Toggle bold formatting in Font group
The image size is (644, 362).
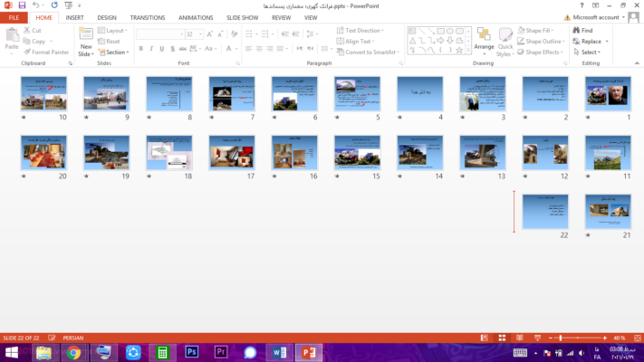pos(140,49)
